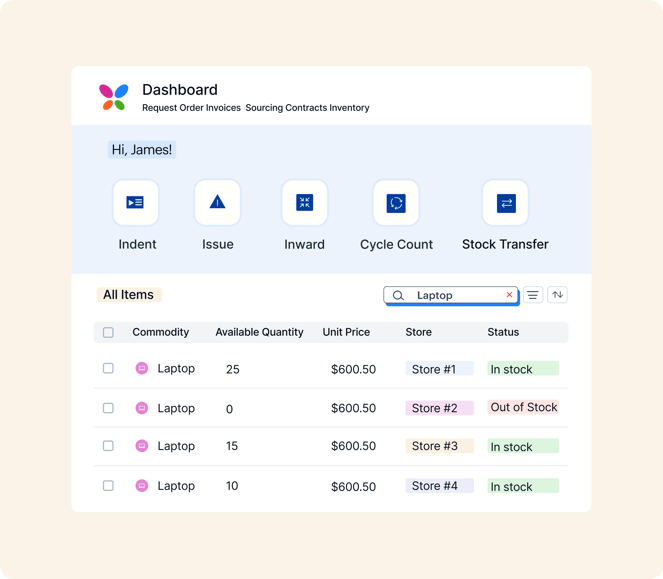Open the Contracts menu item
Screen dimensions: 663x579
(x=306, y=108)
